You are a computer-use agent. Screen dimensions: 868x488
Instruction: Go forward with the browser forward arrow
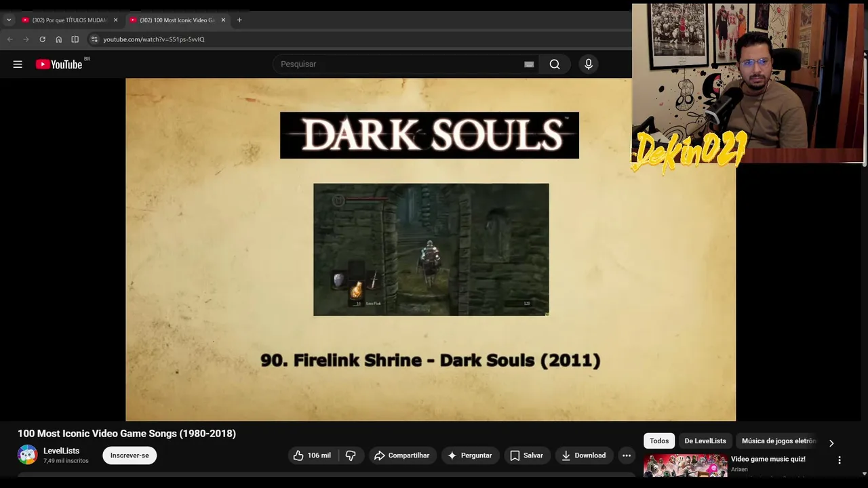click(26, 39)
